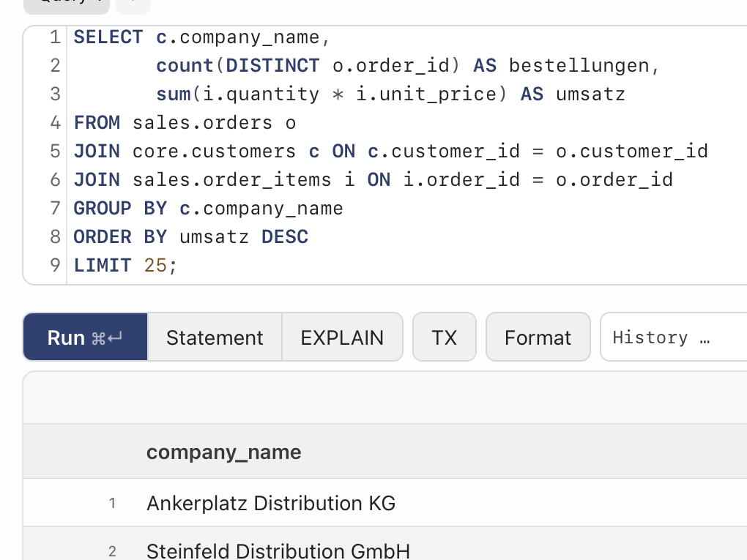This screenshot has height=560, width=747.
Task: Click row number 1 in results
Action: (112, 503)
